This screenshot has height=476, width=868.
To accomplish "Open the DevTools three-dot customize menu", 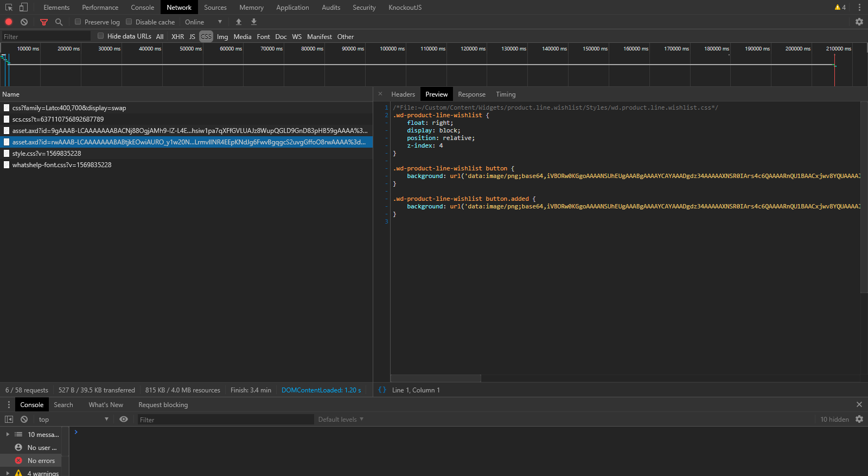I will click(859, 8).
